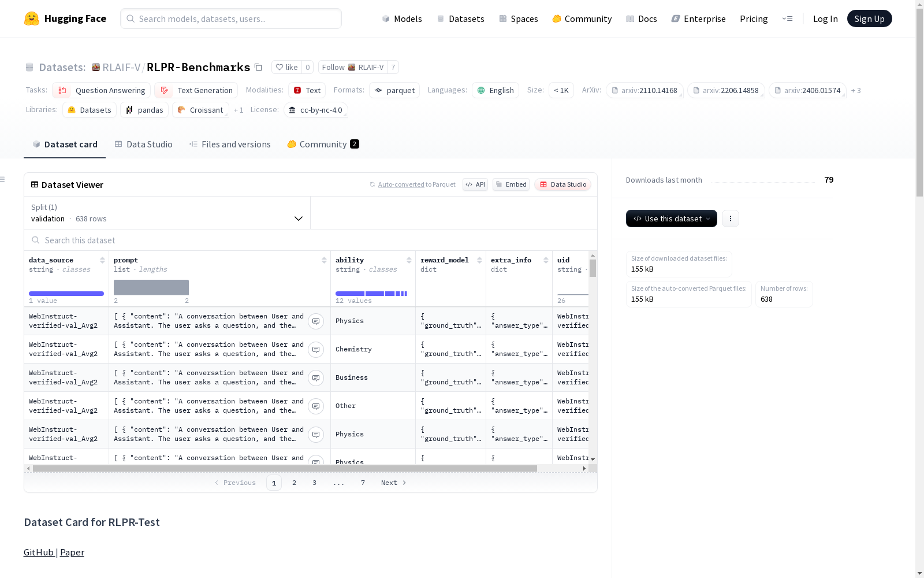Click the size <1K tag
This screenshot has width=924, height=578.
point(561,90)
